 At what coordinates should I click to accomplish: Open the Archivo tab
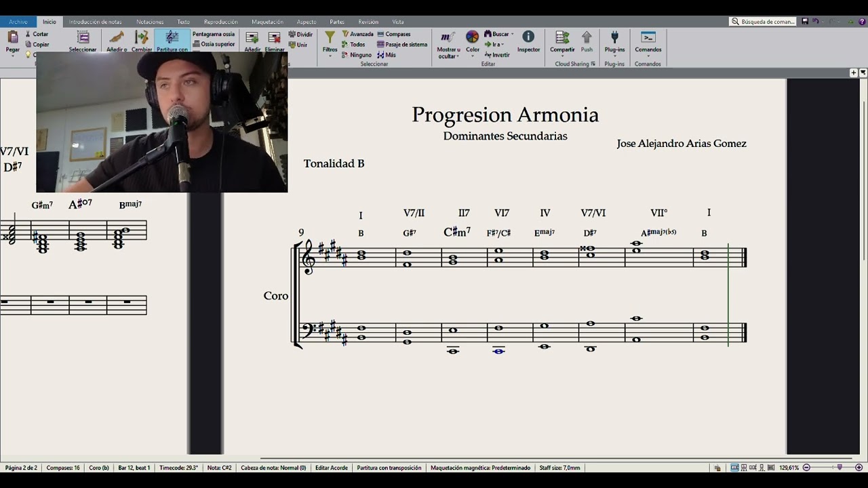coord(18,22)
